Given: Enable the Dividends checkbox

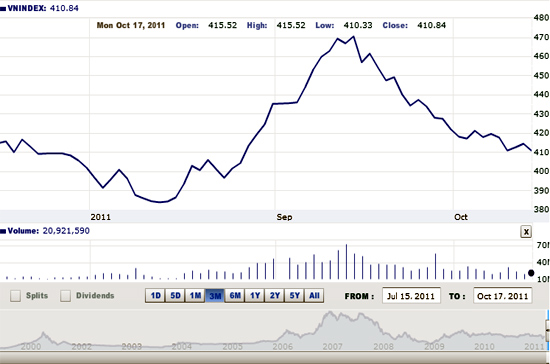Looking at the screenshot, I should 65,296.
